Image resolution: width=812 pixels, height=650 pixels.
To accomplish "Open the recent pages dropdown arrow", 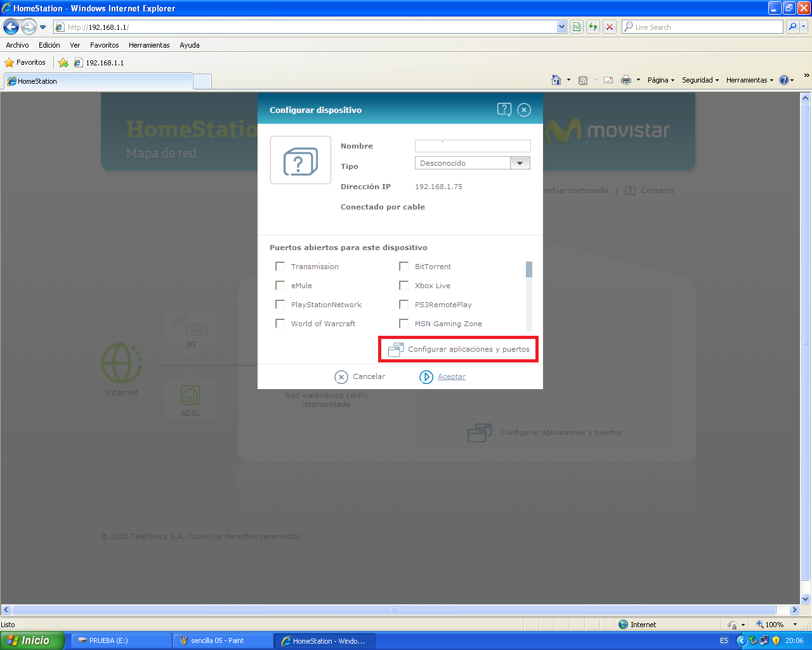I will (x=43, y=27).
